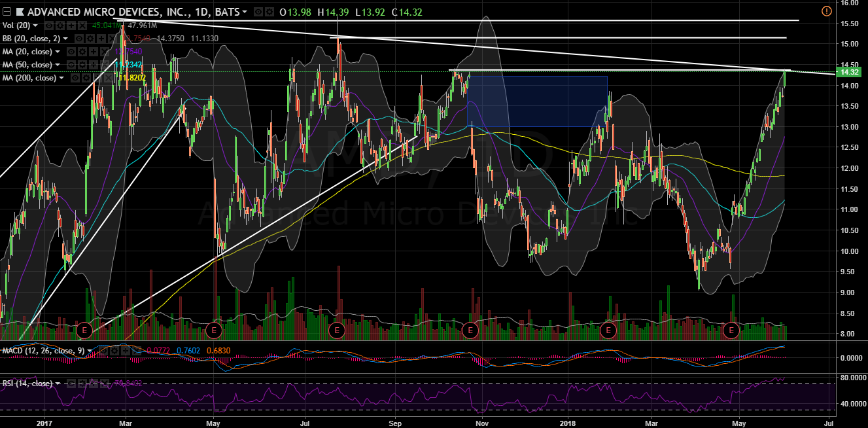The height and width of the screenshot is (428, 868).
Task: Open MACD (12, 26, close, 9) settings gear
Action: click(x=115, y=350)
